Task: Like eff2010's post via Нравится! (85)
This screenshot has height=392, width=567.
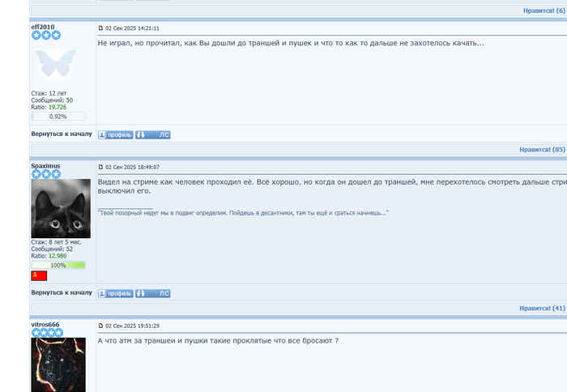Action: coord(542,149)
